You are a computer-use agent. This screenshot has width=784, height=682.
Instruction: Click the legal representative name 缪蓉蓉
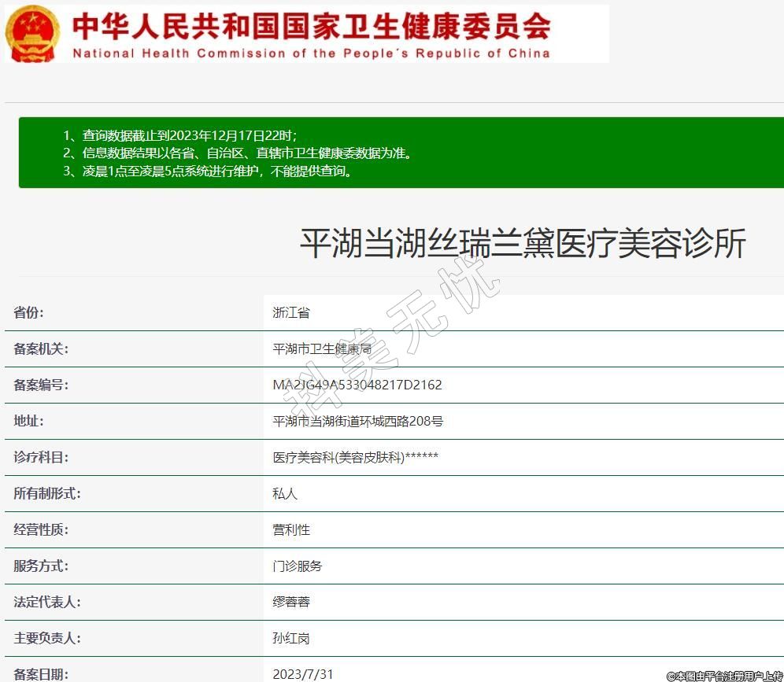tap(291, 602)
